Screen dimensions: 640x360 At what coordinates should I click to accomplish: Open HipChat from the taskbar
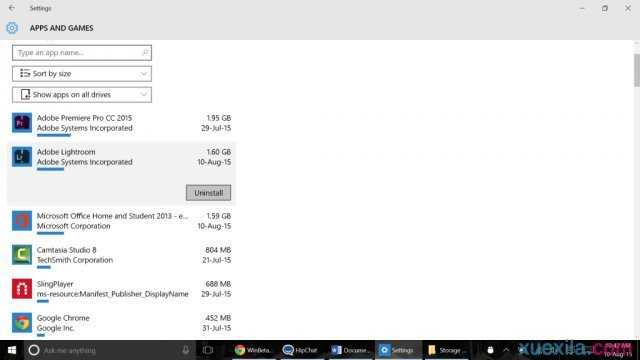click(x=300, y=350)
